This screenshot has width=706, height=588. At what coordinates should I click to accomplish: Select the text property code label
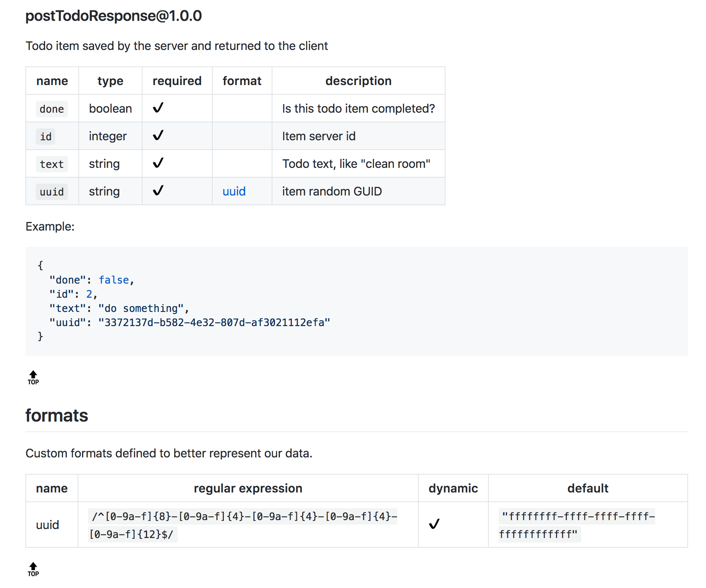coord(52,164)
